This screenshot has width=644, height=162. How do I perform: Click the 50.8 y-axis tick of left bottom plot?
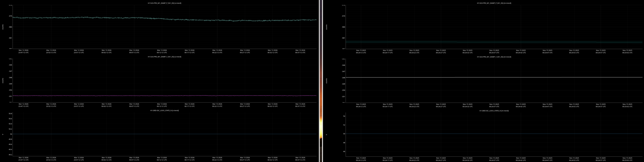coord(10,113)
